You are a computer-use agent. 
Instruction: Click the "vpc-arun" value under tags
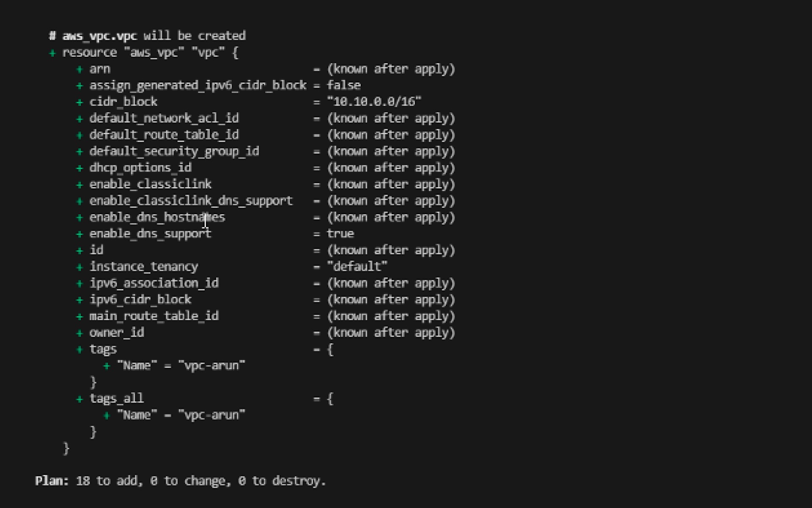(211, 366)
